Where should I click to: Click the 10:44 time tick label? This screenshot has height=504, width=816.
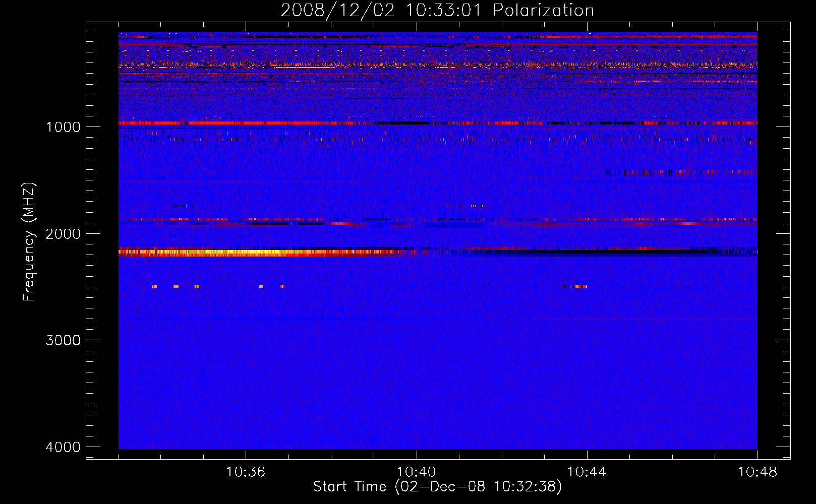(587, 472)
